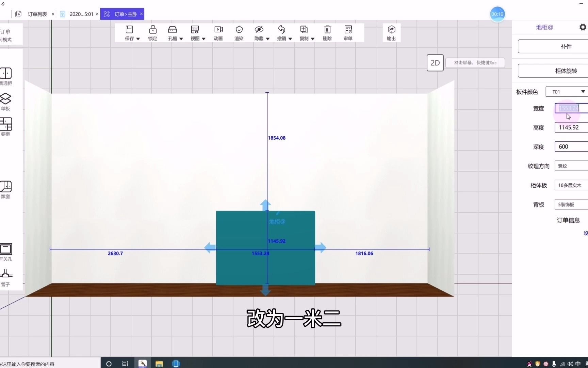Image resolution: width=588 pixels, height=368 pixels.
Task: Click the up arrow handle on cabinet
Action: pos(265,205)
